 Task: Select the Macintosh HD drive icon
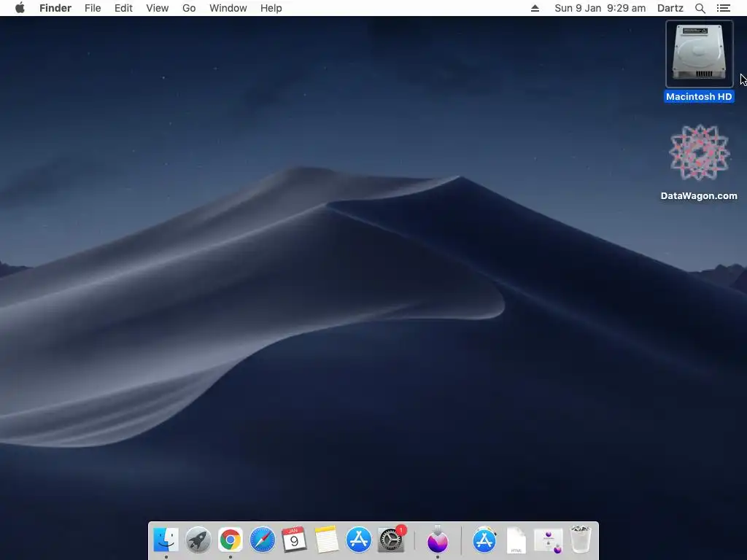tap(699, 54)
